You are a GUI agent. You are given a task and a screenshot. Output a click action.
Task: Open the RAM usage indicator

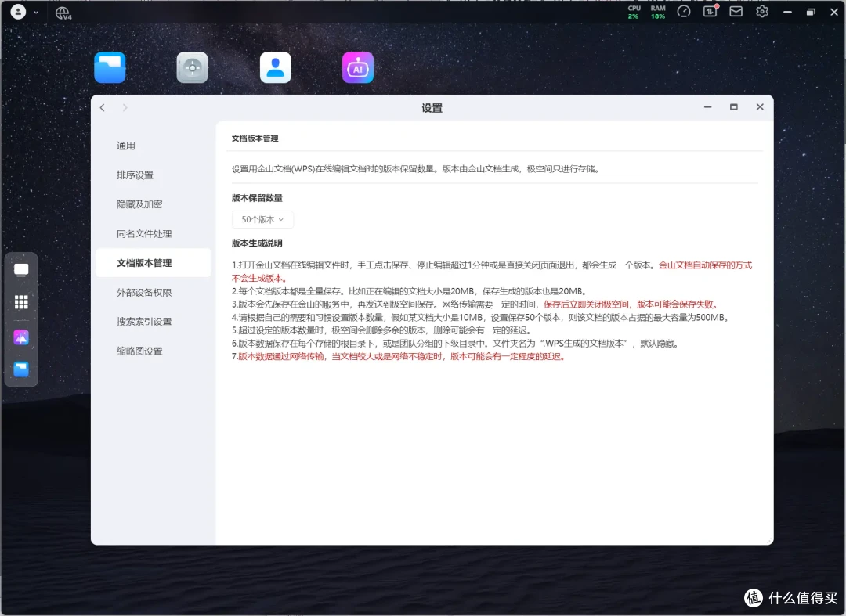tap(658, 13)
